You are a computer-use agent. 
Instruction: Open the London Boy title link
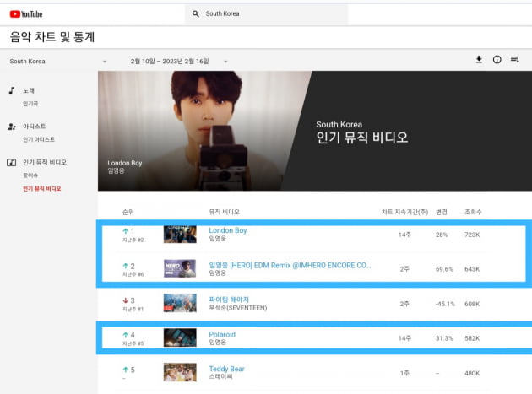tap(228, 230)
